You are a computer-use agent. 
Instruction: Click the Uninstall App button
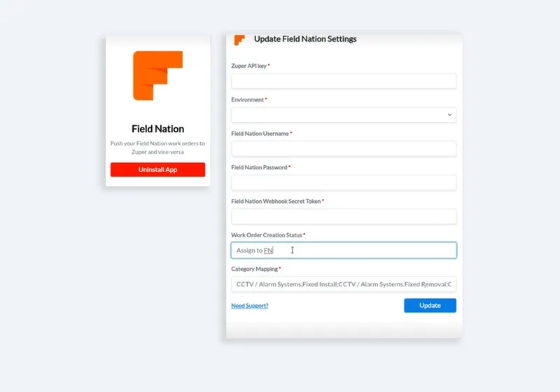(158, 169)
